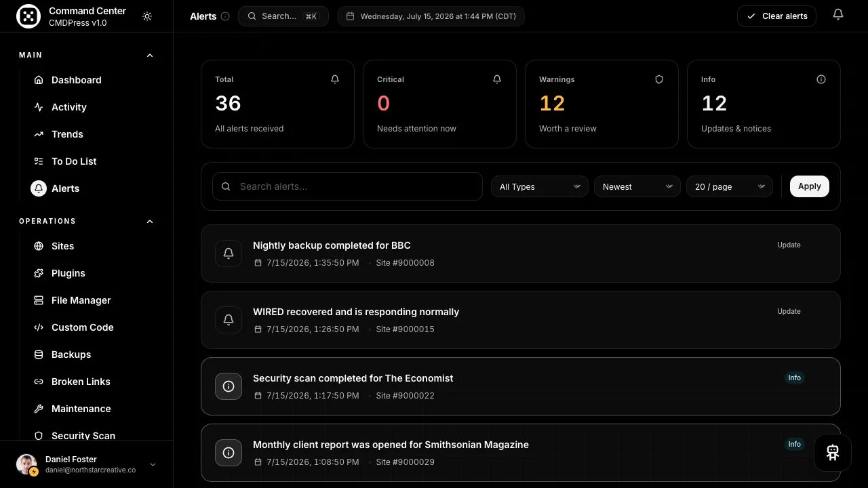Click Site #9000008 text
Screen dimensions: 868x488
tap(405, 263)
